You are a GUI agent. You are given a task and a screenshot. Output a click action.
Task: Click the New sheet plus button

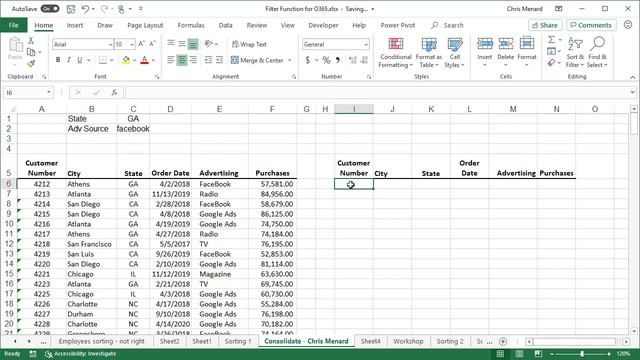[503, 341]
